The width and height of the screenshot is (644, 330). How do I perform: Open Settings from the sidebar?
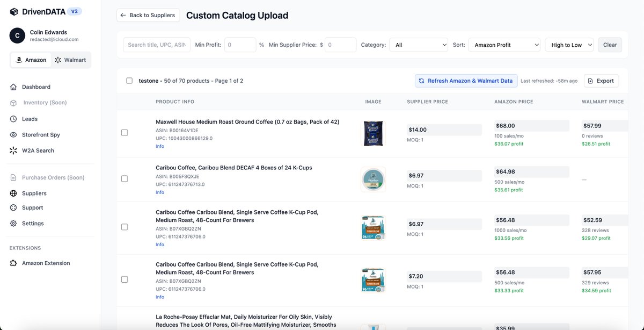tap(32, 223)
